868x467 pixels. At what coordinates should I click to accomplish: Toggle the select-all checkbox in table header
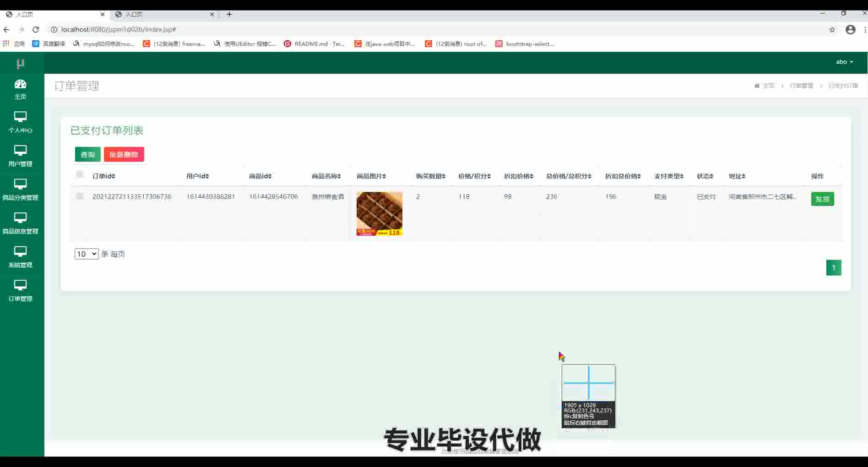80,174
